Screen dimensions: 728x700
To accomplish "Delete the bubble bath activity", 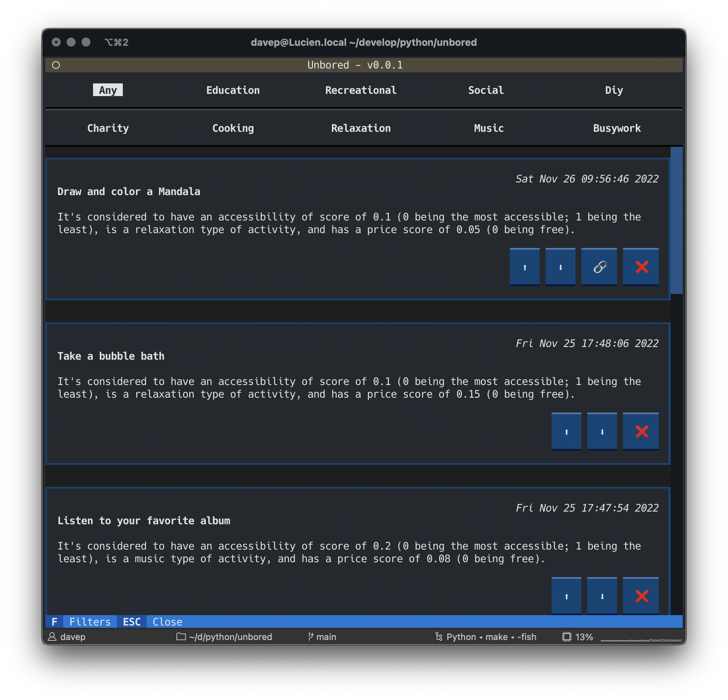I will point(641,431).
